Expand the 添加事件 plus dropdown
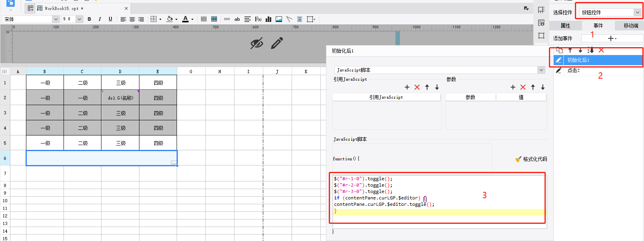 click(x=612, y=38)
